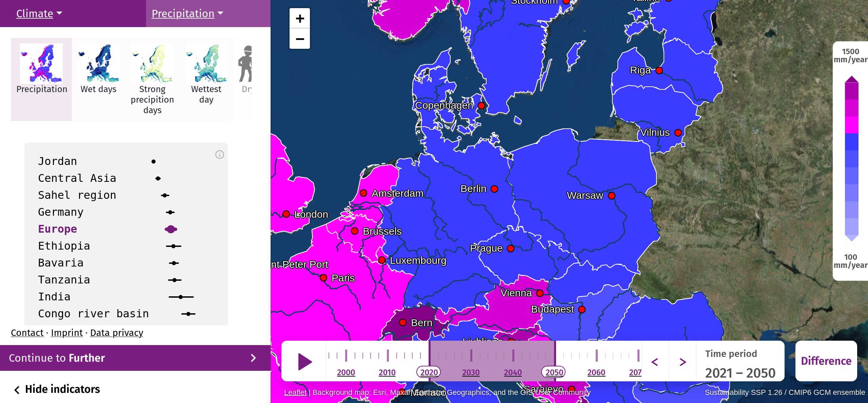Open the Contact link
Viewport: 868px width, 403px height.
coord(27,333)
